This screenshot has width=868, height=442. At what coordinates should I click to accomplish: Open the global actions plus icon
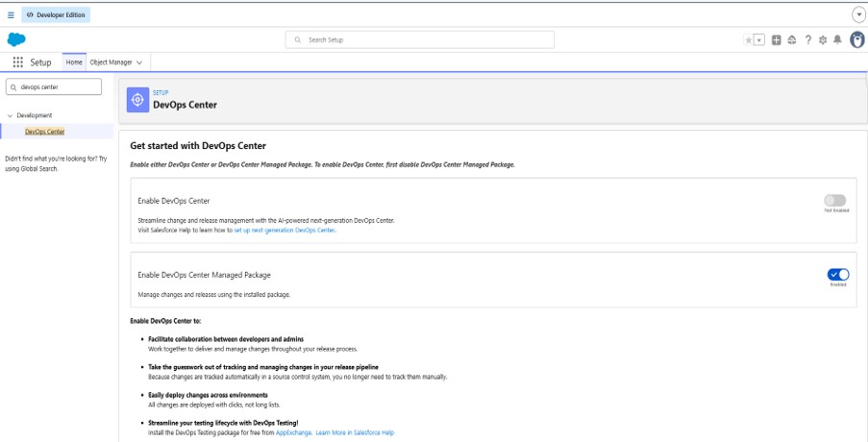776,39
